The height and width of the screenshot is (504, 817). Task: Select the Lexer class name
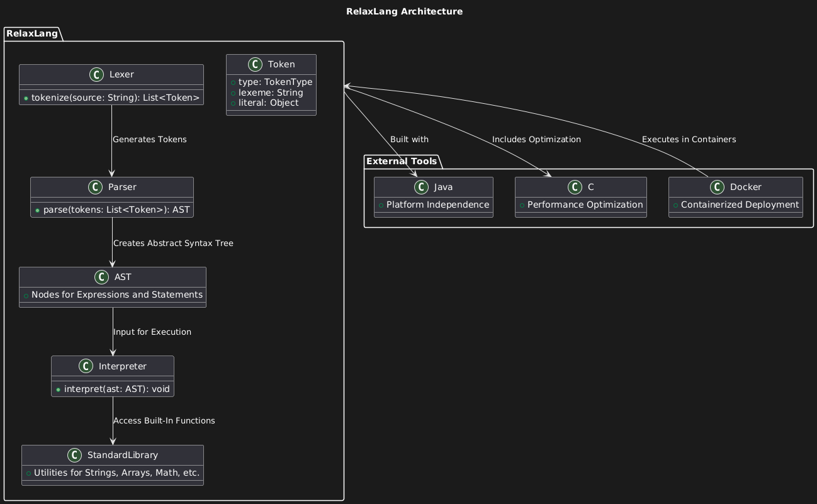[121, 74]
